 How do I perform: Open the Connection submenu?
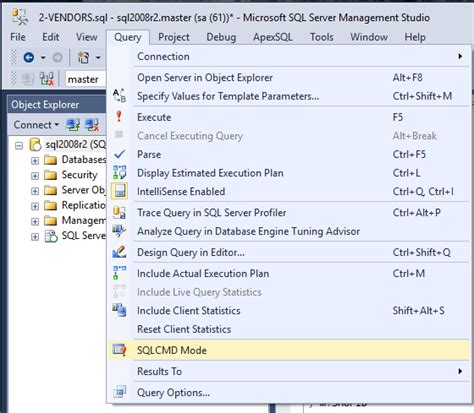(x=289, y=56)
